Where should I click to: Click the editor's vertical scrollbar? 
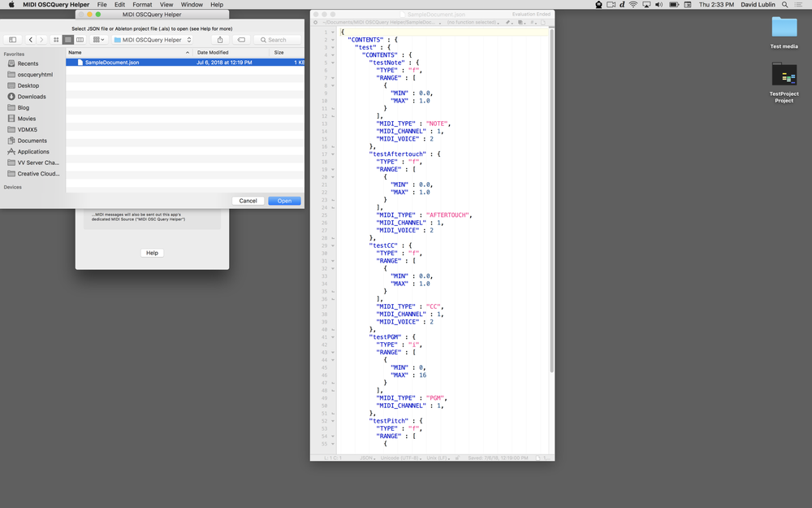click(551, 201)
